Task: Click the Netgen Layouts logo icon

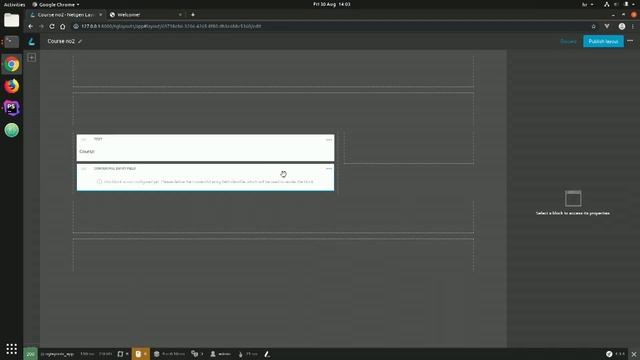Action: [x=31, y=41]
